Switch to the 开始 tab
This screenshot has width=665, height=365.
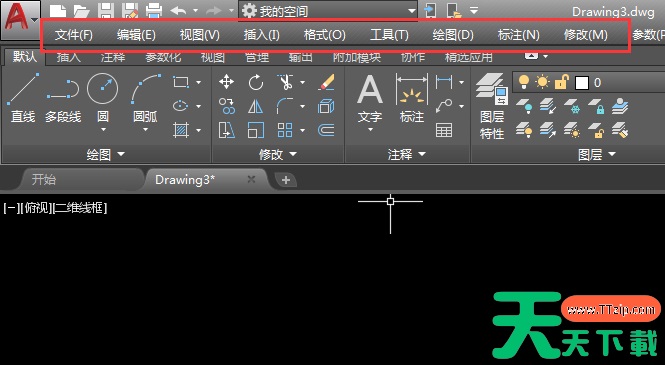pyautogui.click(x=44, y=179)
